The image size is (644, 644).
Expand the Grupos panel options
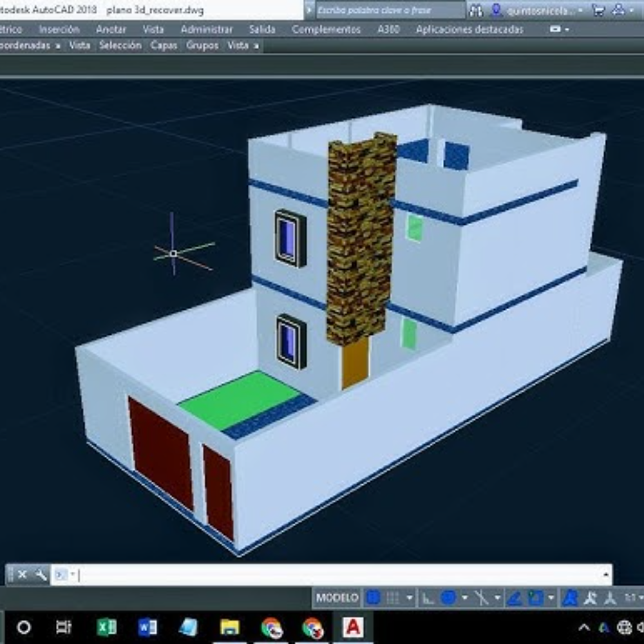pos(202,46)
